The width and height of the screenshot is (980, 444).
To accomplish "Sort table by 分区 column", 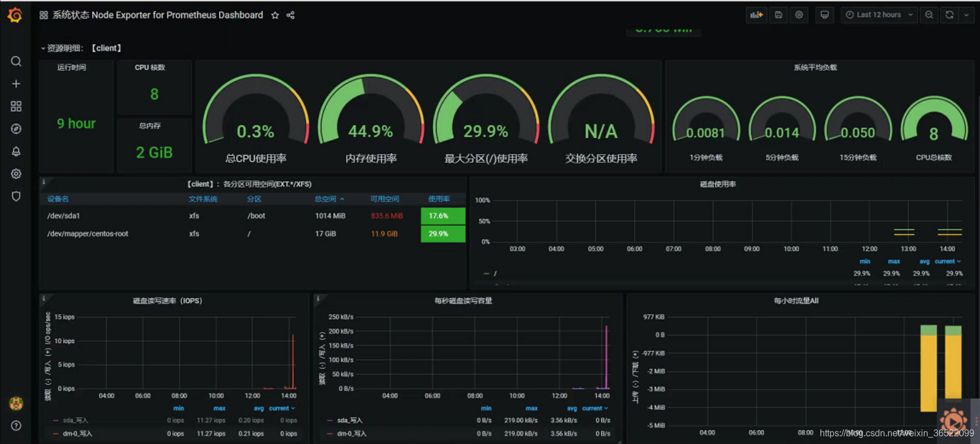I will 254,199.
